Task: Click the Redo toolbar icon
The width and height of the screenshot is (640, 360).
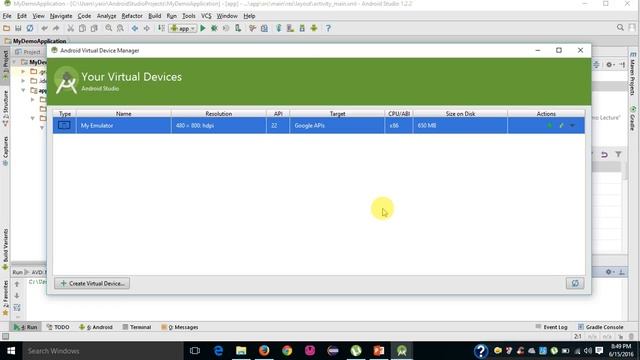Action: (x=56, y=28)
